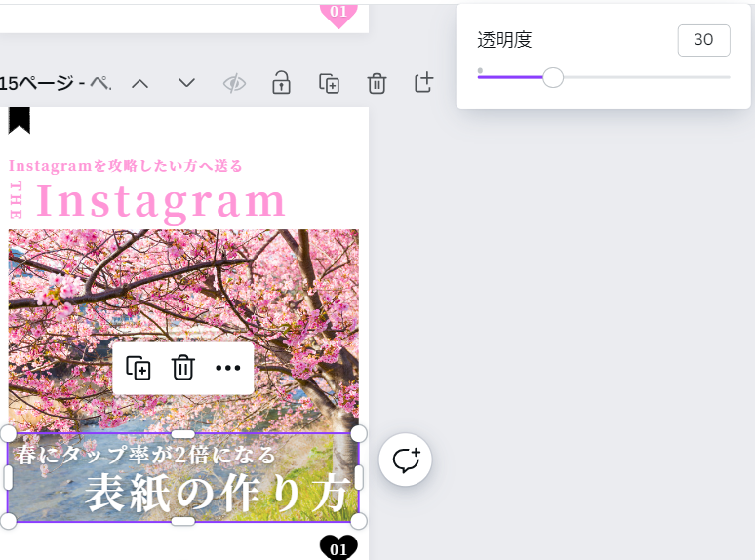Click the '透明度' label
The height and width of the screenshot is (560, 755).
coord(504,40)
